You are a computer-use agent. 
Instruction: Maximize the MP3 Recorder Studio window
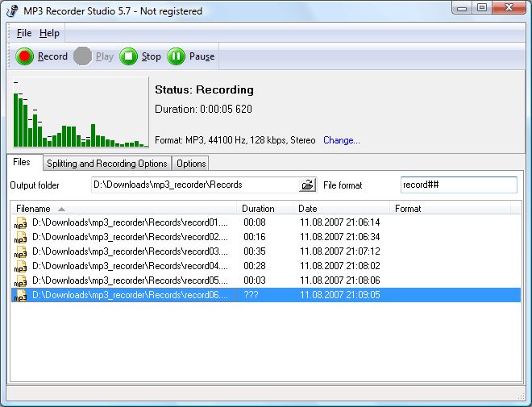tap(482, 8)
